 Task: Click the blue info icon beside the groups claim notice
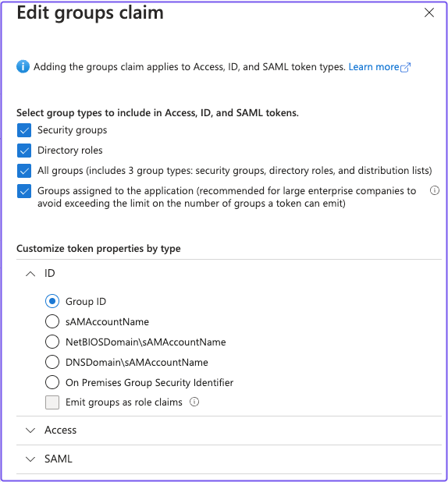point(23,67)
